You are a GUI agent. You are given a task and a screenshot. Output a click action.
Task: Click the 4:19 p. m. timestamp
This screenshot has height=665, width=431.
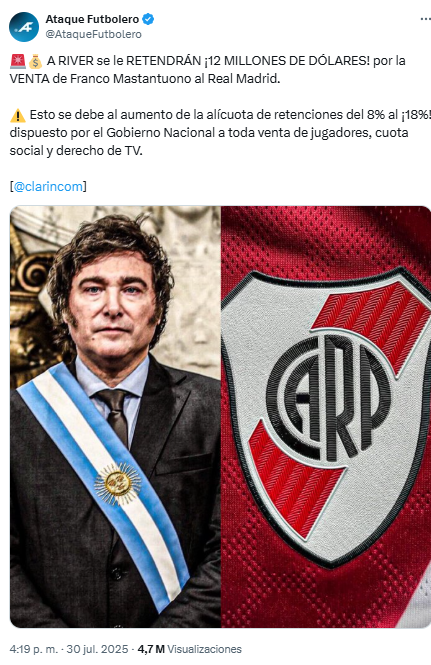pos(34,649)
